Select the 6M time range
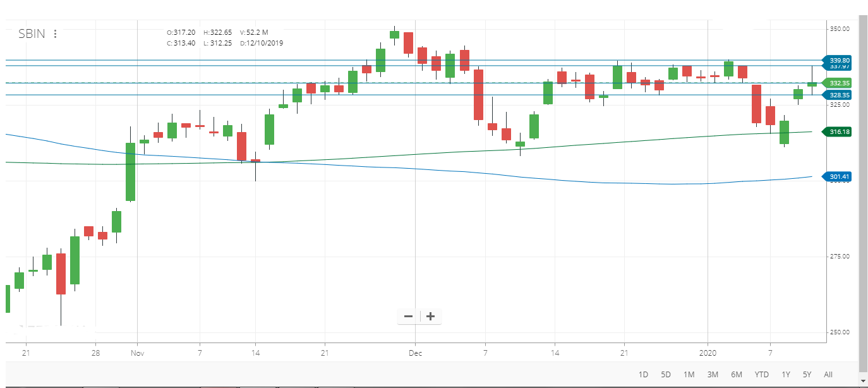This screenshot has width=868, height=388. coord(737,375)
